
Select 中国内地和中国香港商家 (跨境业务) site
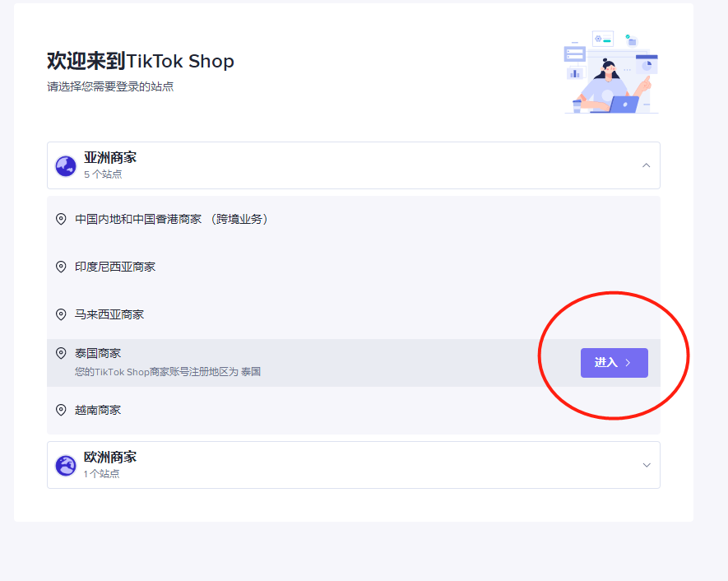pyautogui.click(x=354, y=219)
